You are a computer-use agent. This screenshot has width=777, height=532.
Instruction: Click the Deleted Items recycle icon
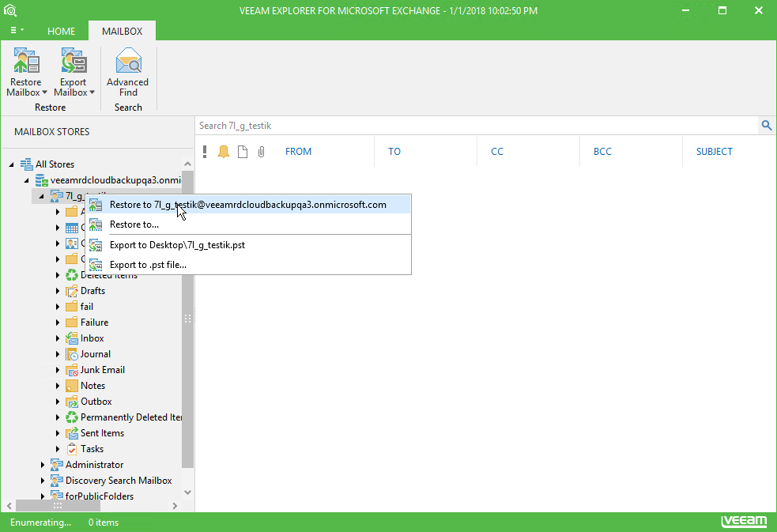72,275
